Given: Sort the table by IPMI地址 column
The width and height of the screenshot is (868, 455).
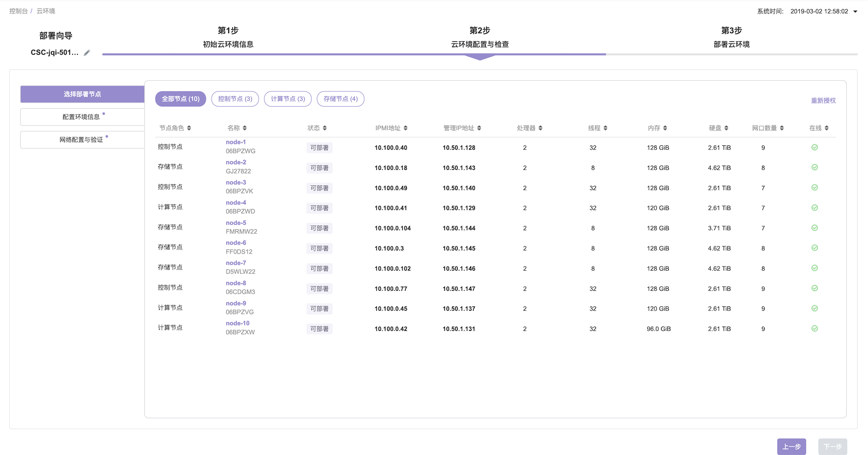Looking at the screenshot, I should click(x=406, y=128).
